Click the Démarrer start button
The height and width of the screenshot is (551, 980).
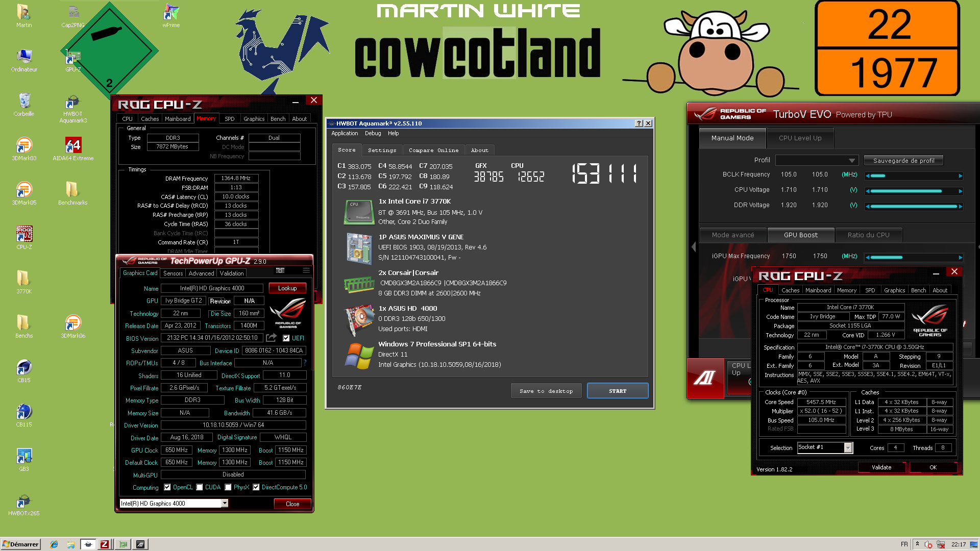tap(20, 544)
